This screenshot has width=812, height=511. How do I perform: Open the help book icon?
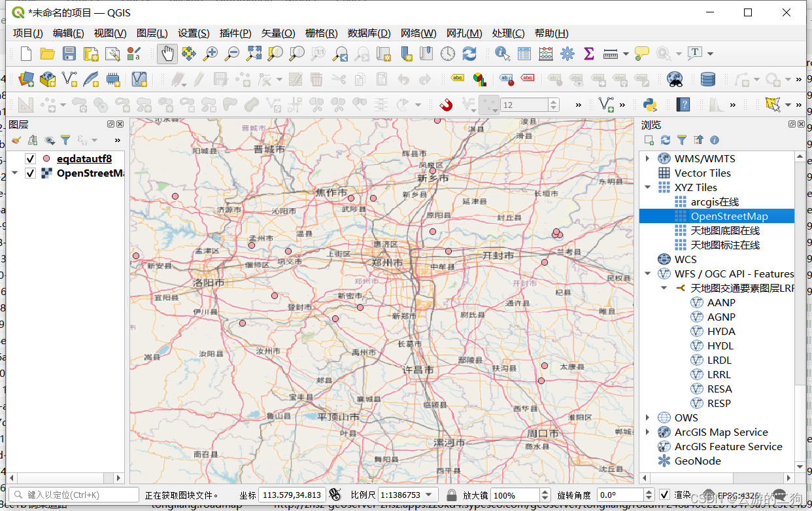pyautogui.click(x=683, y=105)
